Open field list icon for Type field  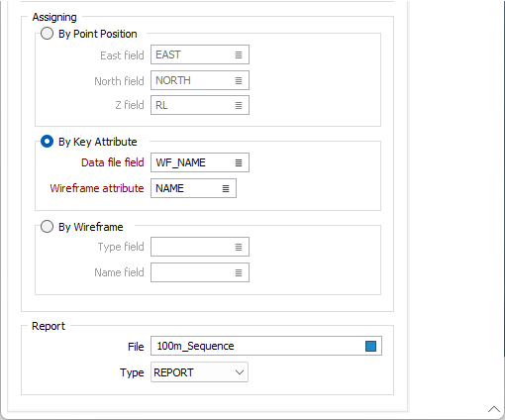[x=239, y=247]
